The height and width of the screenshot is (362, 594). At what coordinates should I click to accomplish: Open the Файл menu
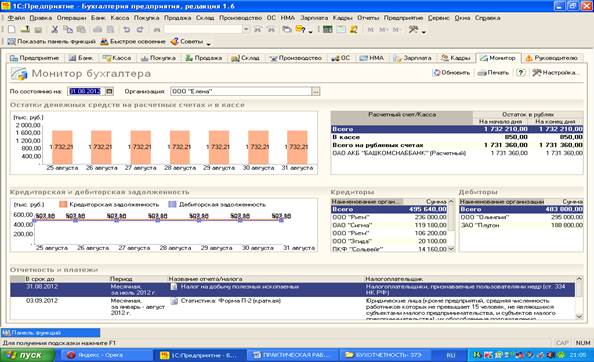coord(16,18)
